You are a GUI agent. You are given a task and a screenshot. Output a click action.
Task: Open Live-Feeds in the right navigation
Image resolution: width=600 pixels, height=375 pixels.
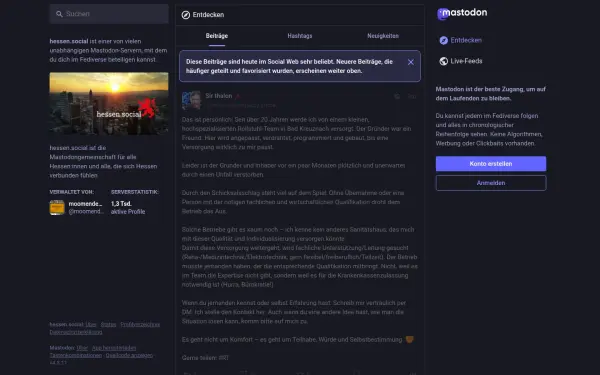[x=461, y=61]
